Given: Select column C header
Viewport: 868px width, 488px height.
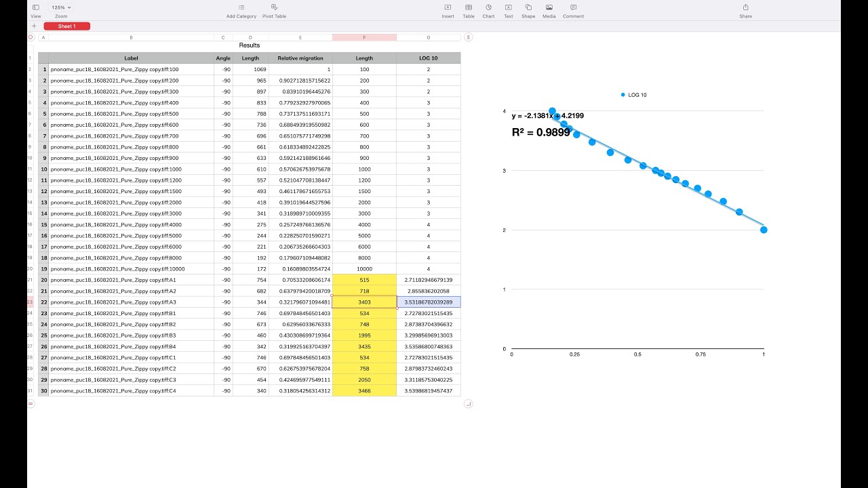Looking at the screenshot, I should [223, 37].
